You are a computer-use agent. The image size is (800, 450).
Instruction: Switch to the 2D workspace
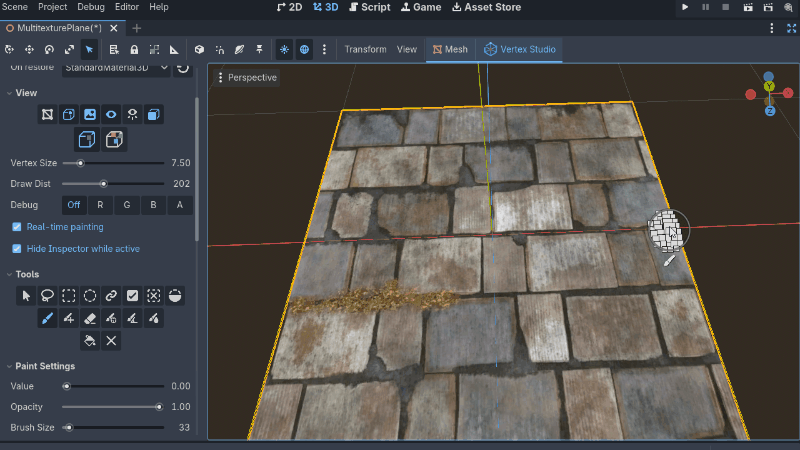click(289, 7)
